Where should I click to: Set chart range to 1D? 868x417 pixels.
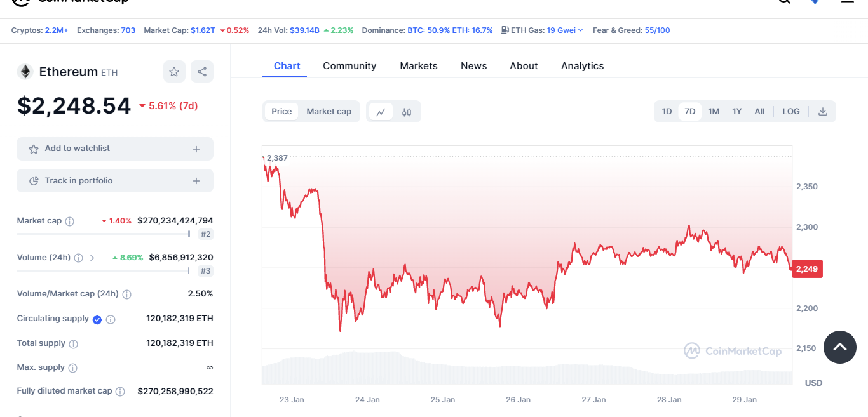[667, 112]
